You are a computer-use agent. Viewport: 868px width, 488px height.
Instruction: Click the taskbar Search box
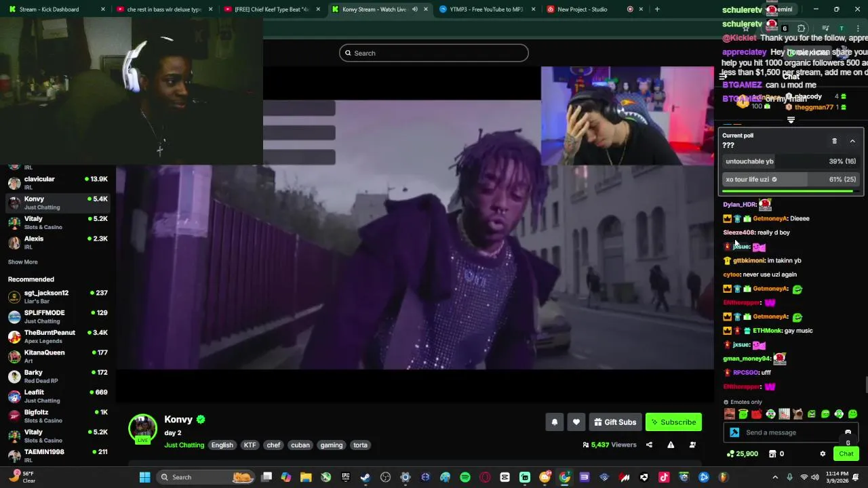pyautogui.click(x=206, y=477)
